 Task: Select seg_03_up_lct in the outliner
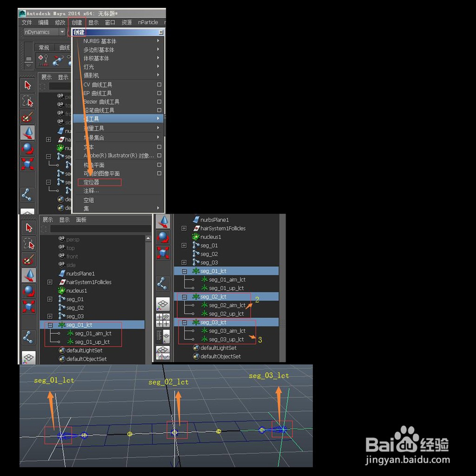[x=227, y=339]
